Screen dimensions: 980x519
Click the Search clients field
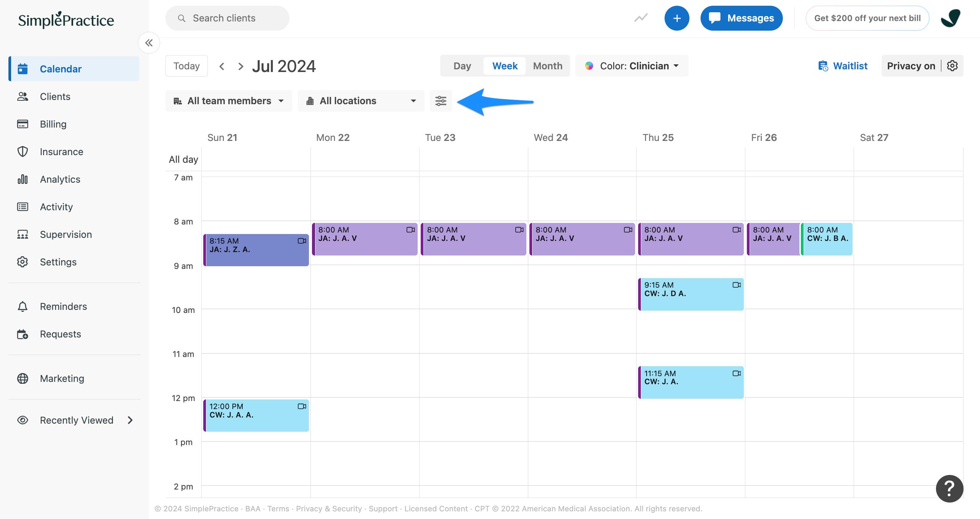pyautogui.click(x=227, y=18)
